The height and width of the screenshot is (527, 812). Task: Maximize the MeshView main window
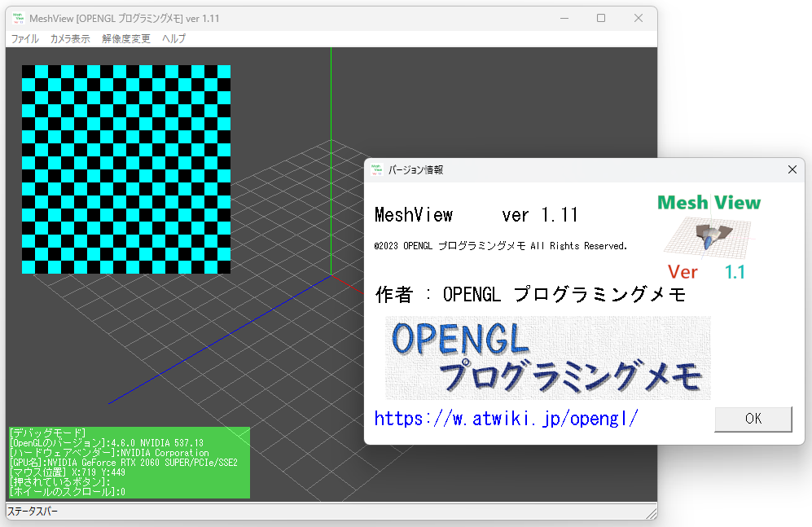click(601, 18)
